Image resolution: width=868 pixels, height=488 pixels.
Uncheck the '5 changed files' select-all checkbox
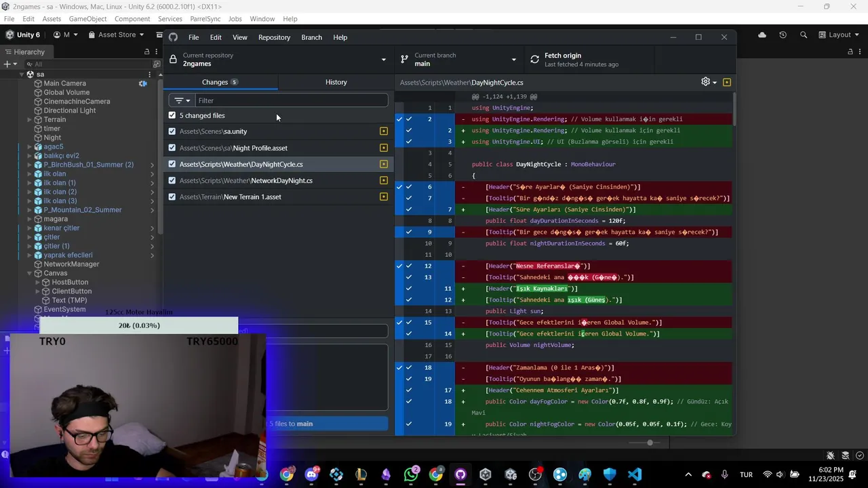coord(172,115)
